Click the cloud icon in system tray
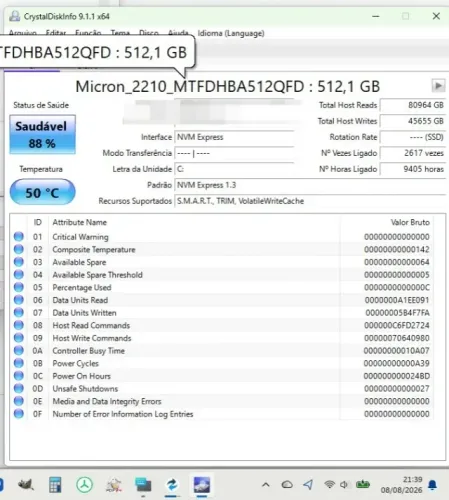Viewport: 449px width, 500px height. (x=287, y=484)
